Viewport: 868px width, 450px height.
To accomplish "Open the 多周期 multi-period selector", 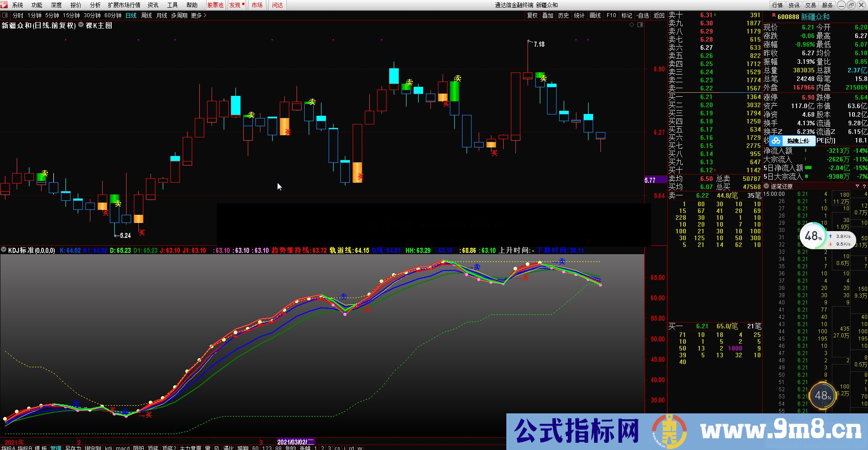I will click(x=179, y=15).
